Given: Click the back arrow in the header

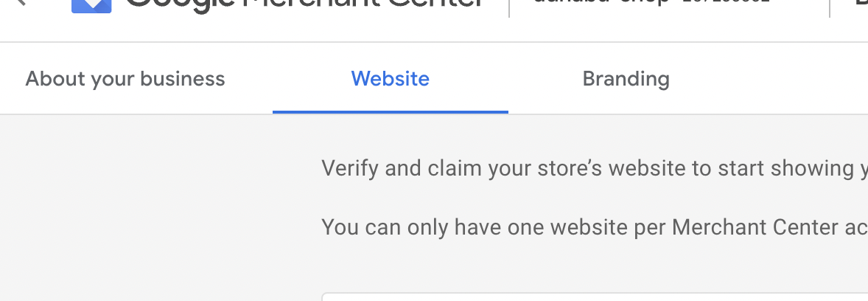Looking at the screenshot, I should click(x=21, y=2).
